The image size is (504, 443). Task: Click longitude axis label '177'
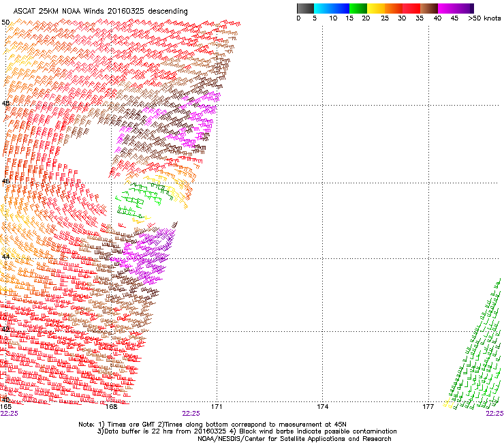(428, 407)
